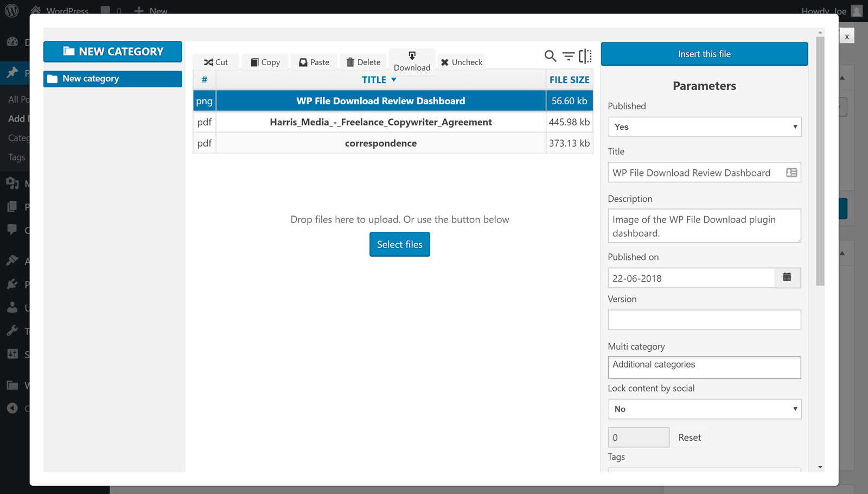Viewport: 868px width, 494px height.
Task: Open the Published dropdown
Action: click(705, 127)
